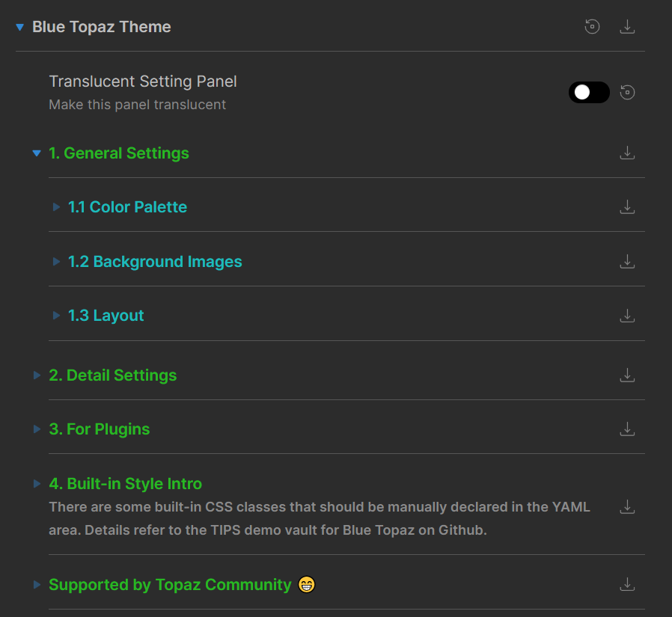672x617 pixels.
Task: Reset the Translucent Setting Panel option
Action: [627, 92]
